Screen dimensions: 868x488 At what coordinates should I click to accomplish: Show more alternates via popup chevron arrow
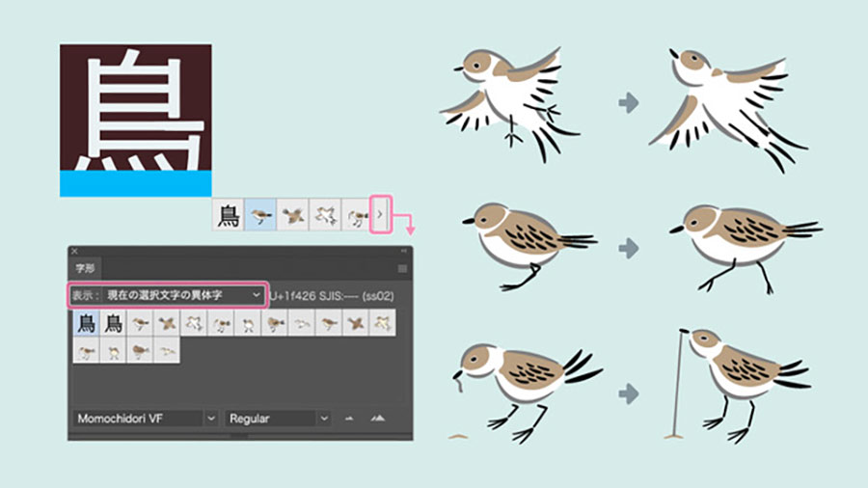pos(380,214)
